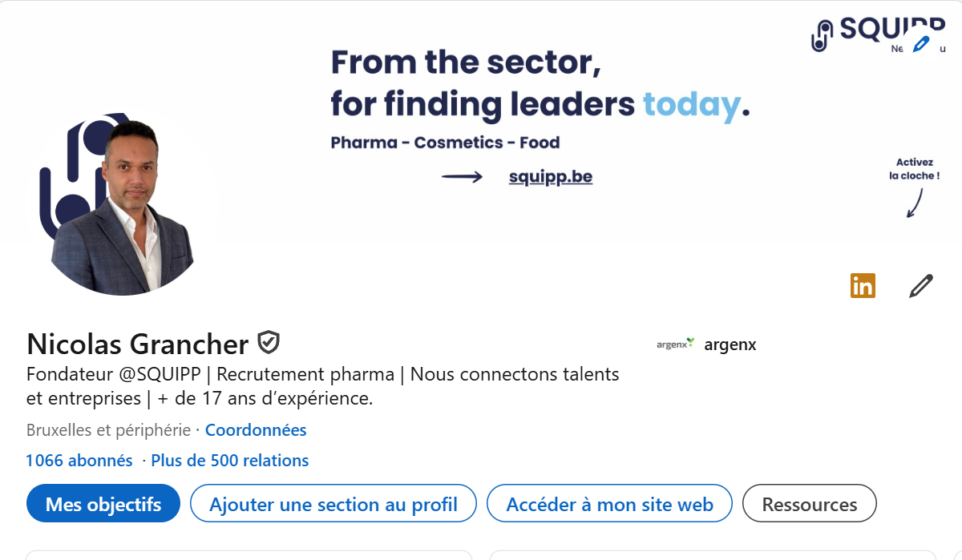Open Plus de 500 relations link
Screen dimensions: 962x560
point(230,461)
